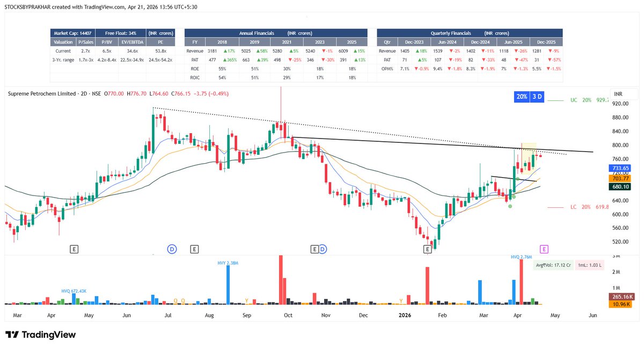This screenshot has height=348, width=644.
Task: Click the 3-Yr. range row label
Action: pyautogui.click(x=64, y=60)
